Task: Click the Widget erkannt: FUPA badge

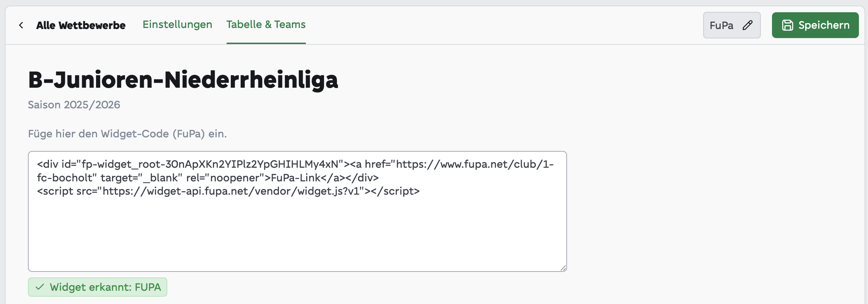Action: (x=97, y=287)
